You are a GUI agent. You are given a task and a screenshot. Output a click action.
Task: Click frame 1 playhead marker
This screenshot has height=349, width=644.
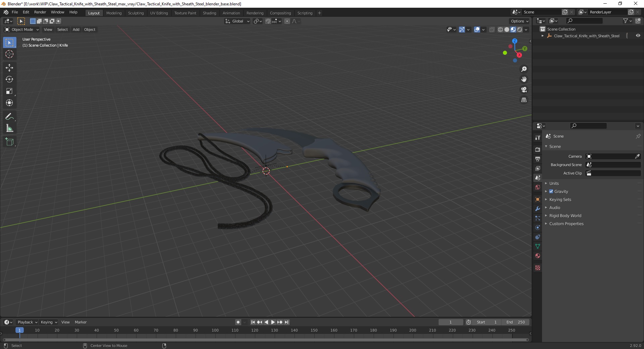tap(19, 330)
